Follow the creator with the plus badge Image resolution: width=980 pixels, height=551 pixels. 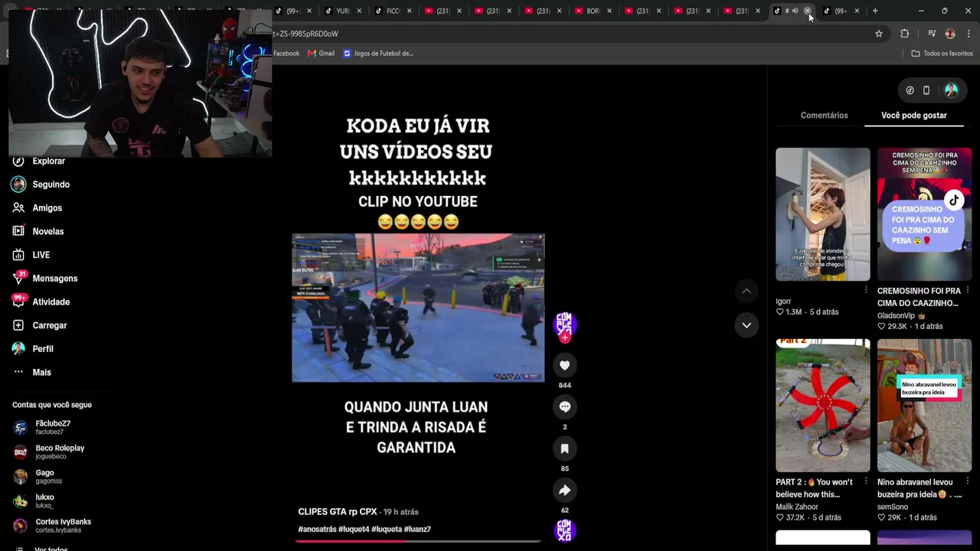[564, 337]
